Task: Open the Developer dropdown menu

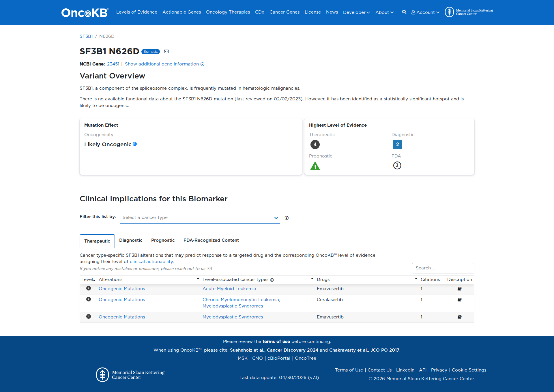Action: pyautogui.click(x=356, y=12)
